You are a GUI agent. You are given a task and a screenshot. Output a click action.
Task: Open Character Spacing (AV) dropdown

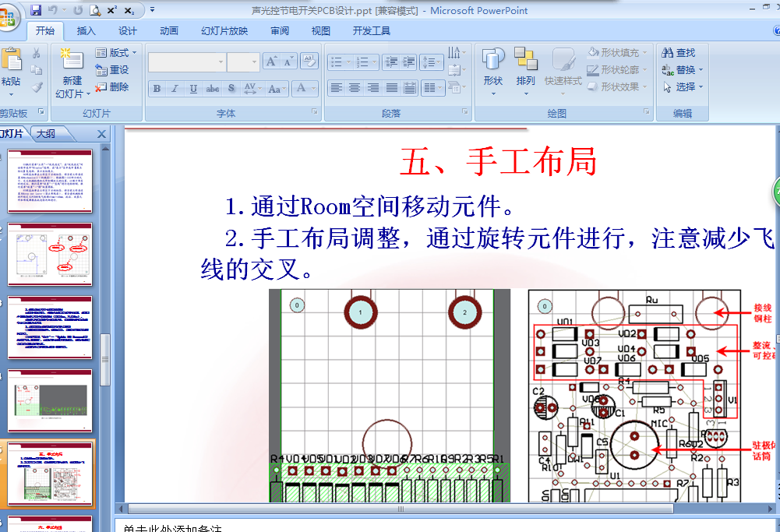pos(252,89)
